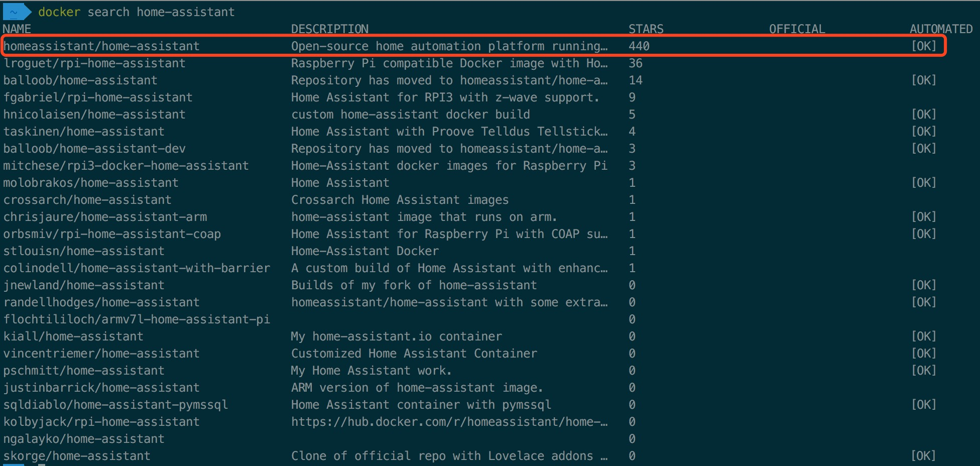Click [OK] in sqldiablo/home-assistant-pymssql row
Viewport: 980px width, 466px height.
coord(924,405)
